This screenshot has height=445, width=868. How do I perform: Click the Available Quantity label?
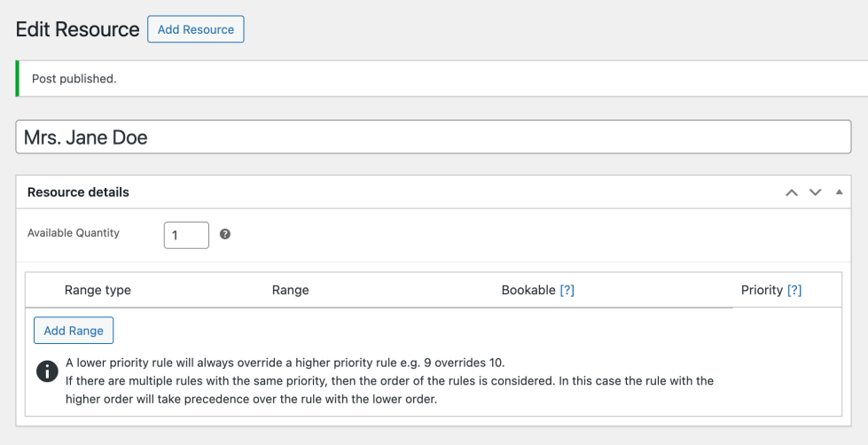point(74,233)
